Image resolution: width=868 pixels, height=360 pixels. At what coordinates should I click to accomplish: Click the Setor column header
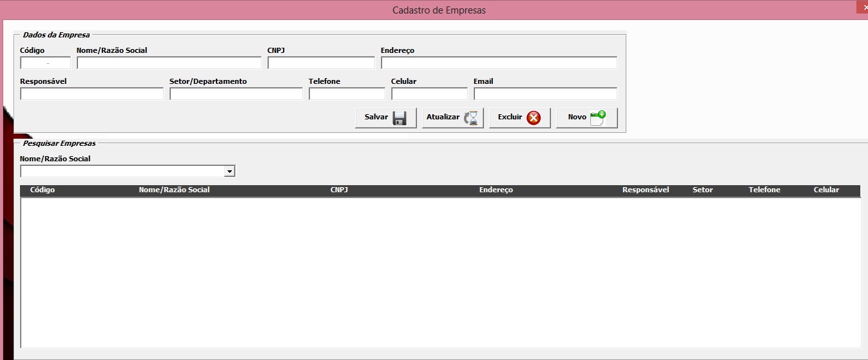coord(702,190)
